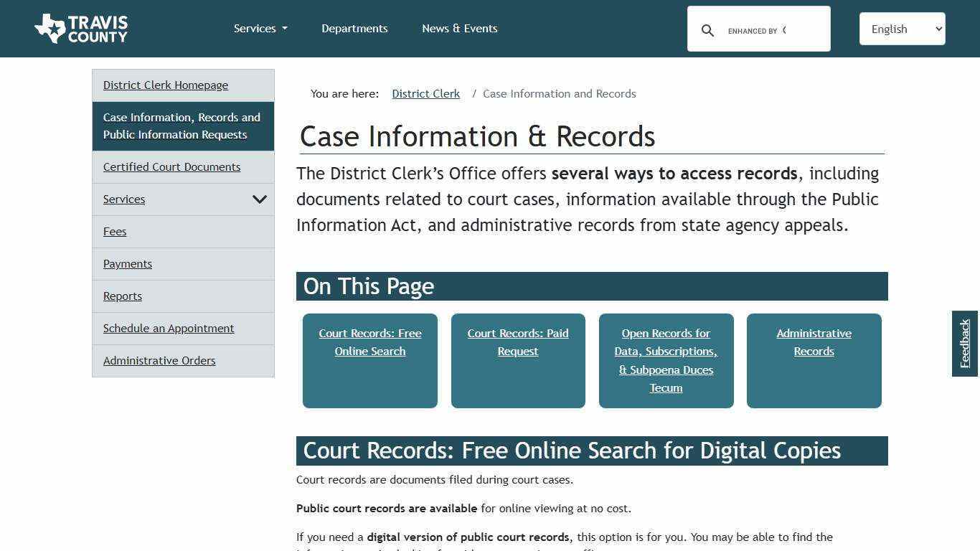Click the Travis County logo
Viewport: 980px width, 551px height.
pos(80,28)
